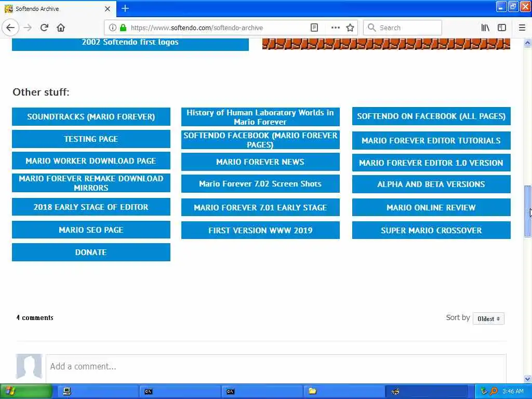This screenshot has height=399, width=532.
Task: Open Softendo on Facebook (All Pages)
Action: click(431, 116)
